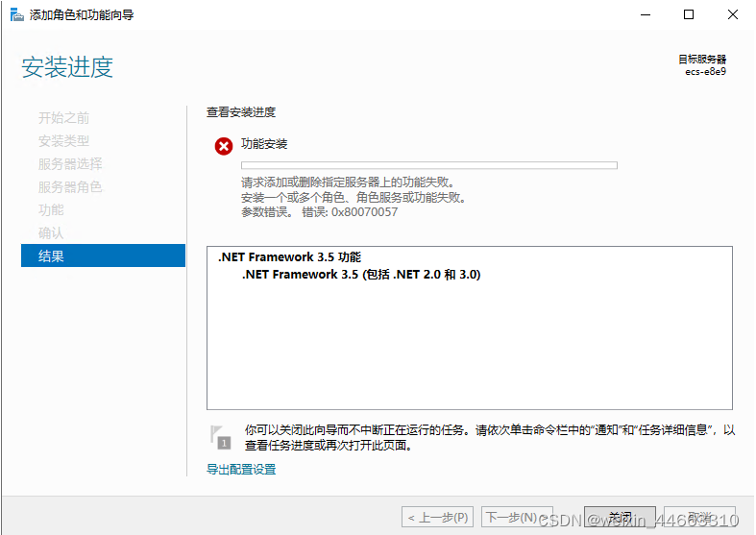Click the notification flag icon near the bottom
Screen dimensions: 756x535
pos(222,436)
